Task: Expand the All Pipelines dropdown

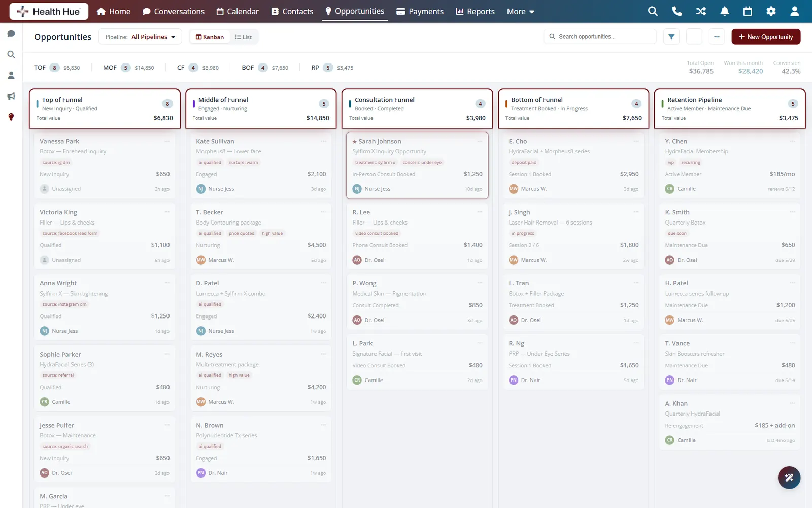Action: 140,37
